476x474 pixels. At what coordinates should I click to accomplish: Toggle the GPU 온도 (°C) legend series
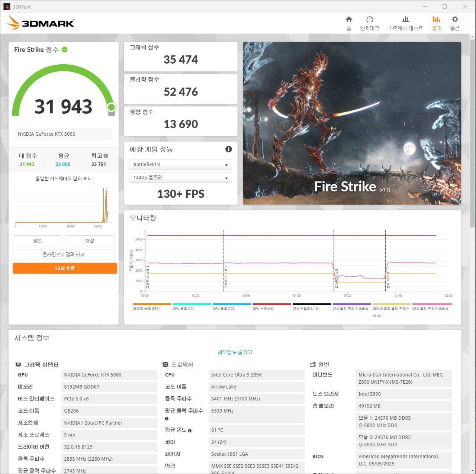[223, 309]
